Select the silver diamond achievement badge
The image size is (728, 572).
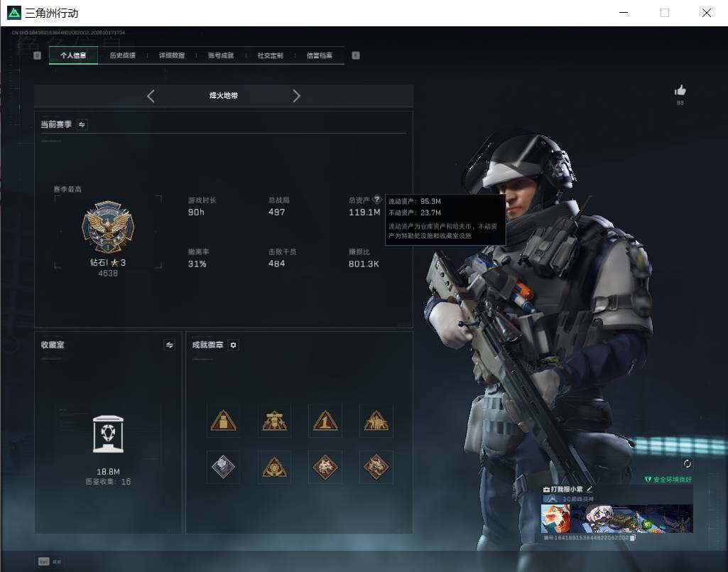pyautogui.click(x=223, y=467)
